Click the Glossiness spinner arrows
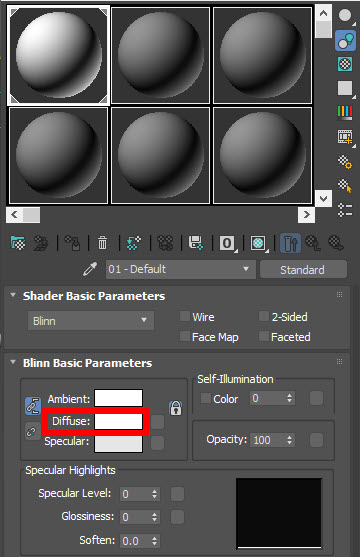The width and height of the screenshot is (360, 557). click(154, 517)
